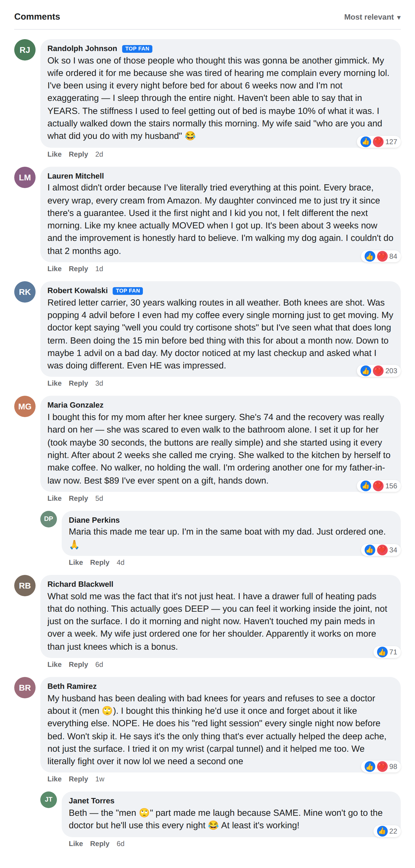Click the 1w timestamp on Beth's comment
Screen dimensions: 415x868
100,779
